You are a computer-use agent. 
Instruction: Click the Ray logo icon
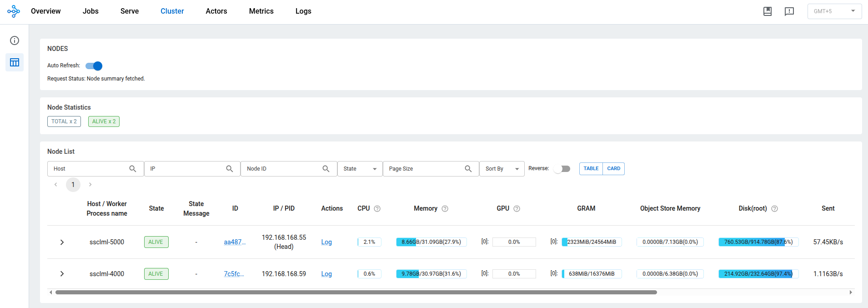14,11
